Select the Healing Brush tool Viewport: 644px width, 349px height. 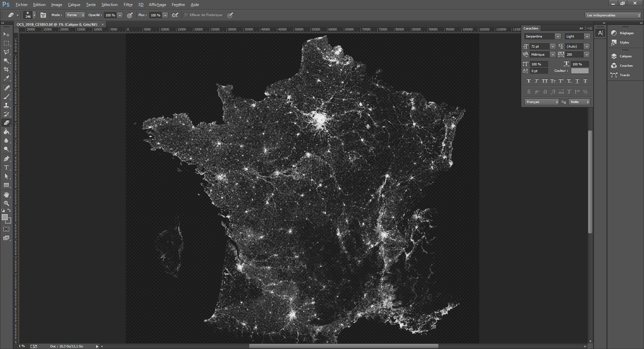point(7,88)
